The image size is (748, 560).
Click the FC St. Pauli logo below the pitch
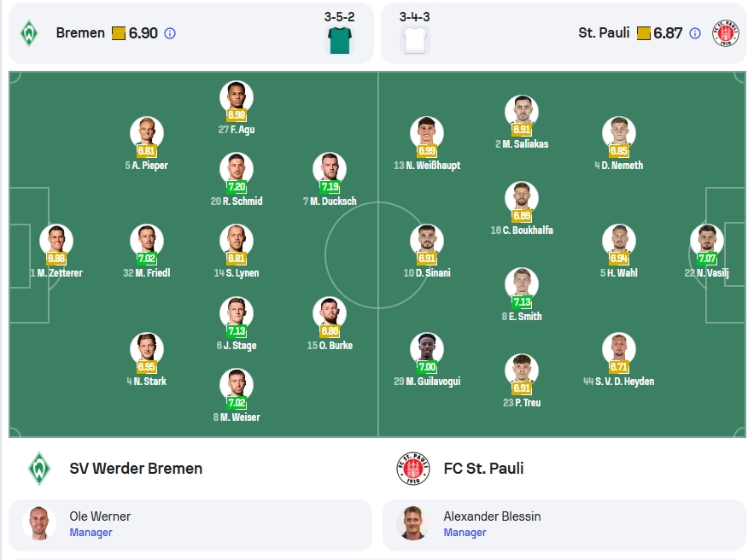413,469
